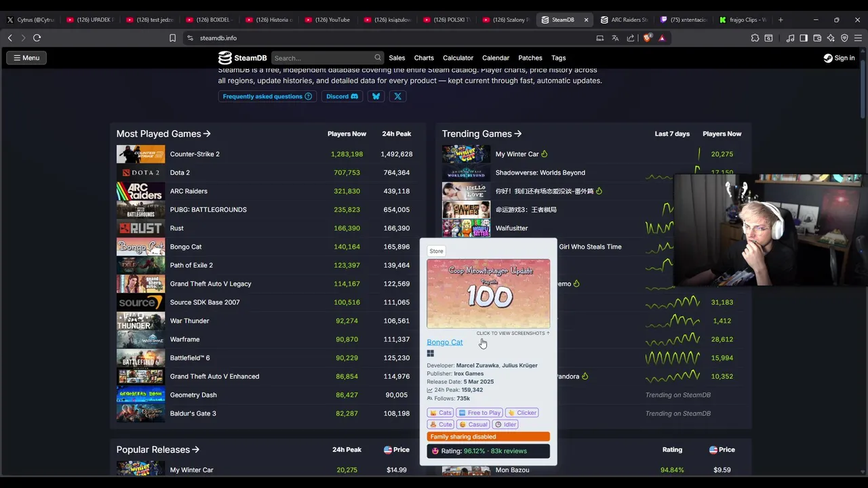Select the Cats tag

[x=441, y=413]
